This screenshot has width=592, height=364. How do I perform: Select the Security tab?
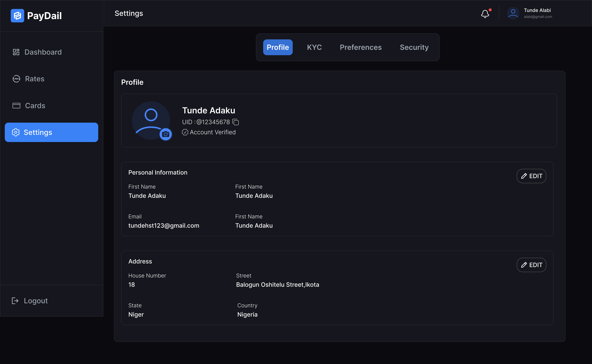click(x=414, y=47)
